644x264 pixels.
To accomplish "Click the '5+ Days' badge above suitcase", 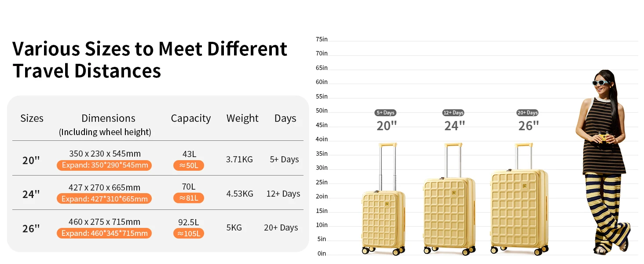I will (386, 113).
